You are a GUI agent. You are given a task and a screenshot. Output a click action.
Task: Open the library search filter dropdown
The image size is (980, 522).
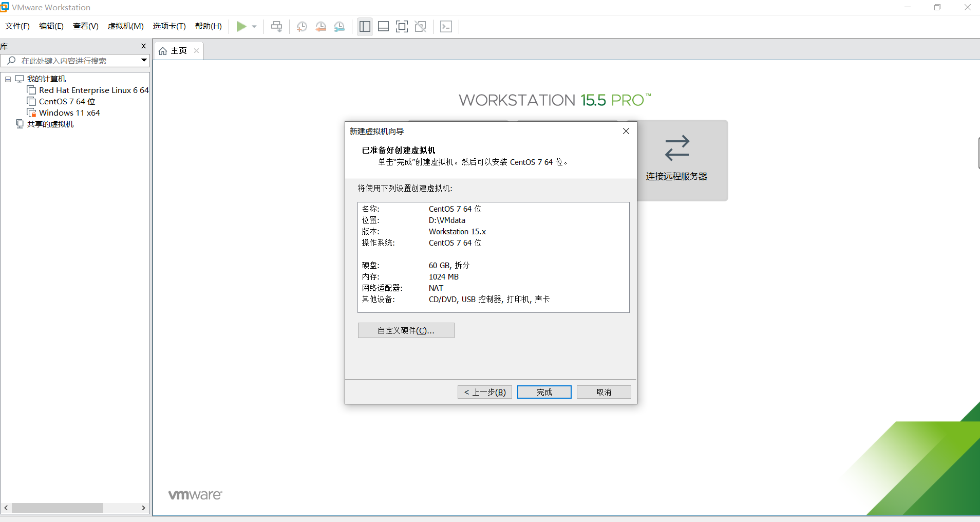pos(144,61)
